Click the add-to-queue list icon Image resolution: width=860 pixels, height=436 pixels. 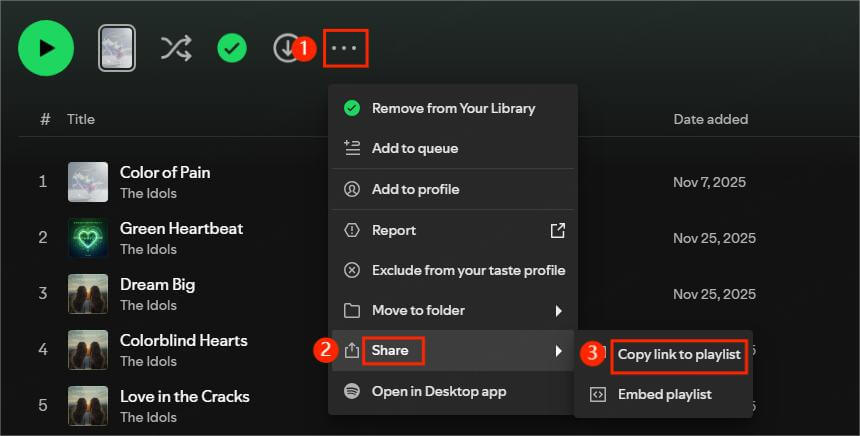[352, 148]
